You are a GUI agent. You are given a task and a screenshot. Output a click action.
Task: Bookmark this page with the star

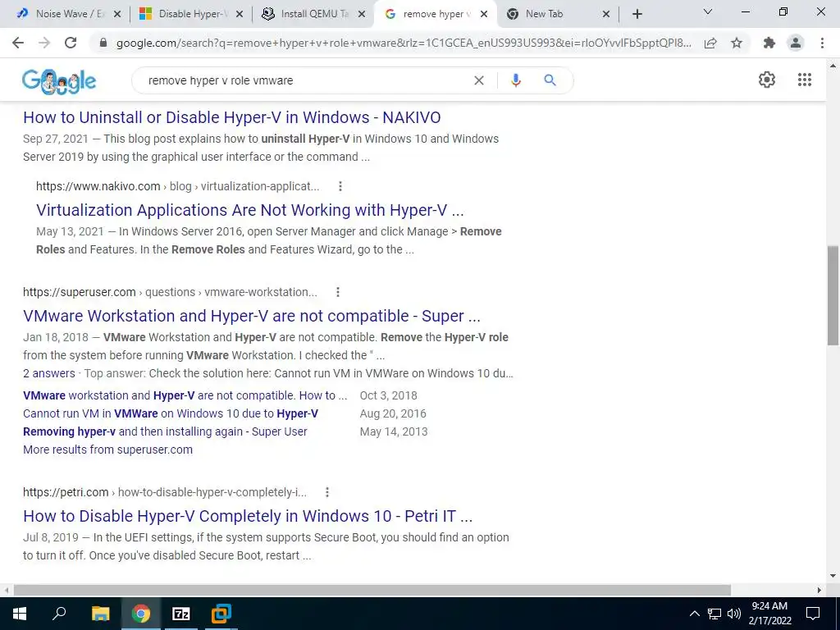tap(737, 43)
